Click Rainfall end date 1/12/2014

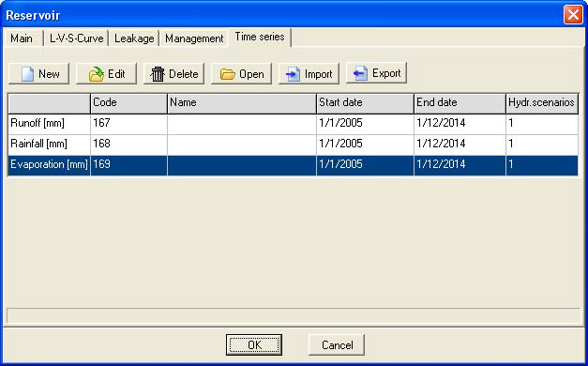(460, 144)
